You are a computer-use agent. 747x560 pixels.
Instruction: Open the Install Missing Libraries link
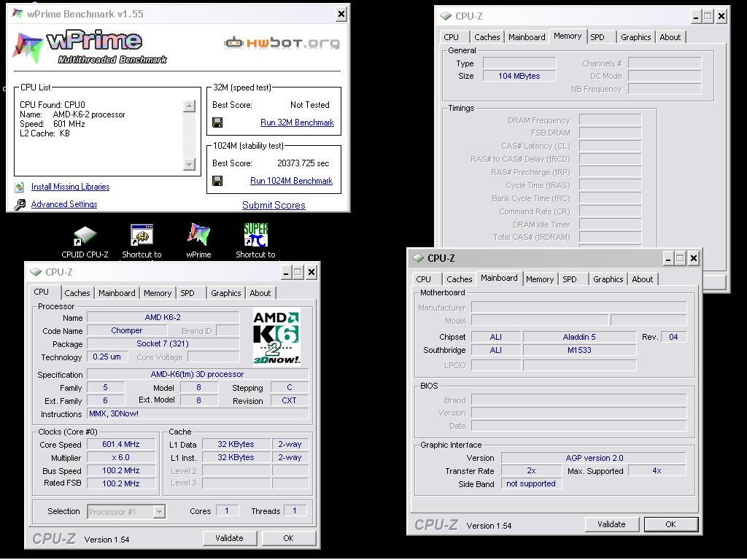point(71,187)
